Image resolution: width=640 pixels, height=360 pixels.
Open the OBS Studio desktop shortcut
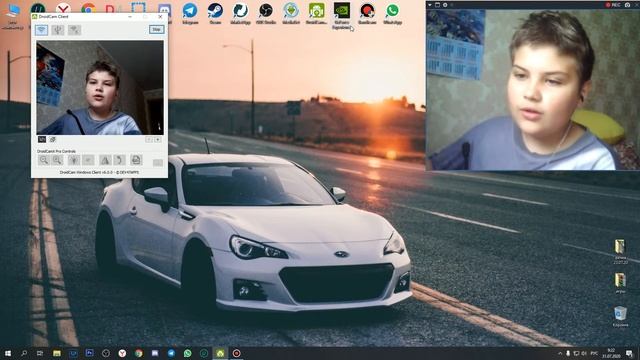click(x=266, y=13)
